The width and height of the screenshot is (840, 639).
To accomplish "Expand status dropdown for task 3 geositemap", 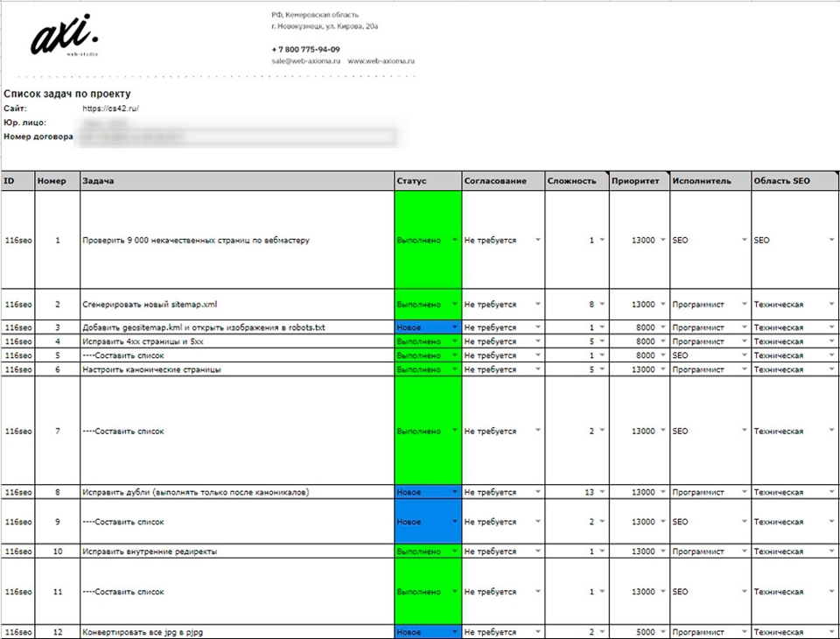I will coord(454,327).
